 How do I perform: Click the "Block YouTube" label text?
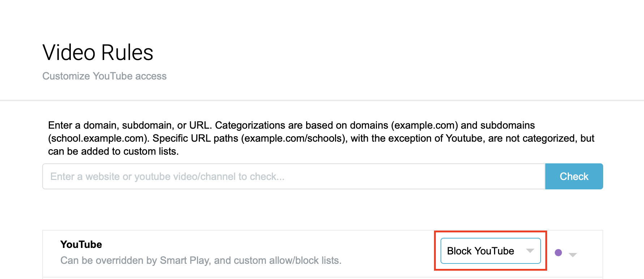[x=480, y=251]
